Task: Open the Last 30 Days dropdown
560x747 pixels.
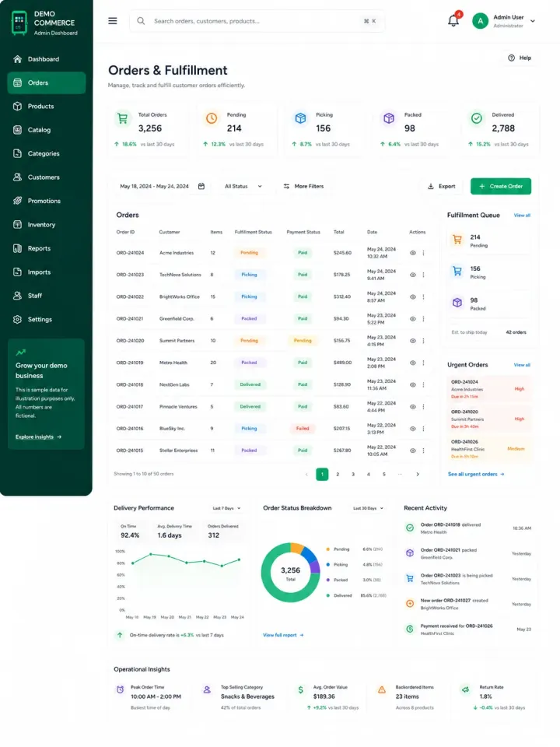Action: point(368,508)
